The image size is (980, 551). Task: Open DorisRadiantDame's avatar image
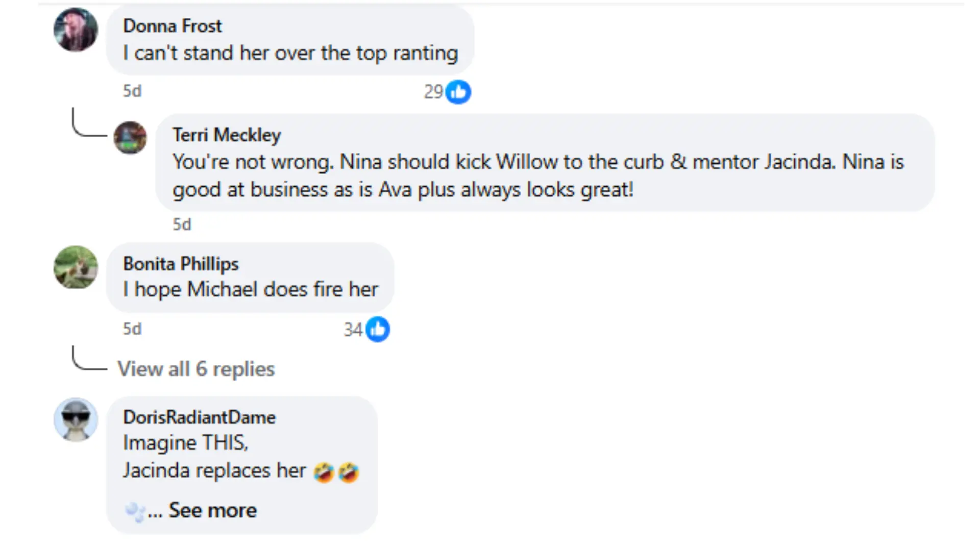(76, 420)
